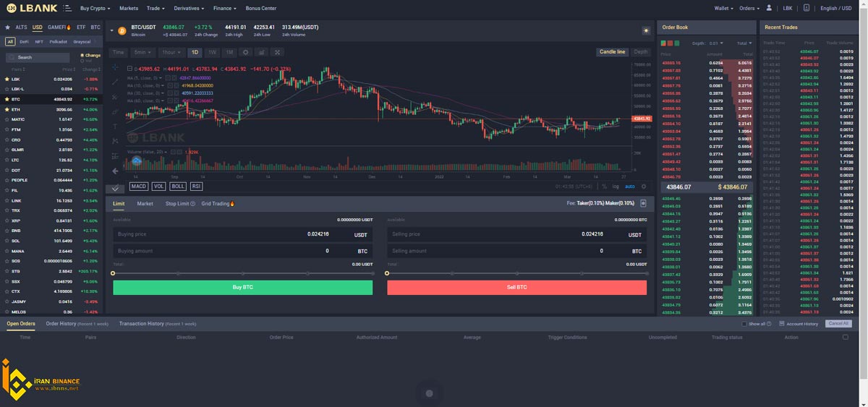Click the fee settings icon next to Maker
The width and height of the screenshot is (868, 407).
pyautogui.click(x=643, y=203)
